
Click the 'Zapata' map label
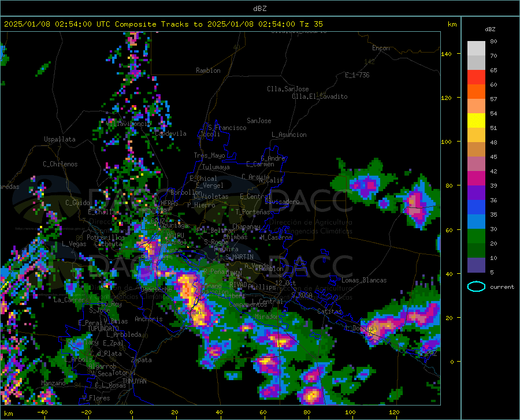[142, 360]
